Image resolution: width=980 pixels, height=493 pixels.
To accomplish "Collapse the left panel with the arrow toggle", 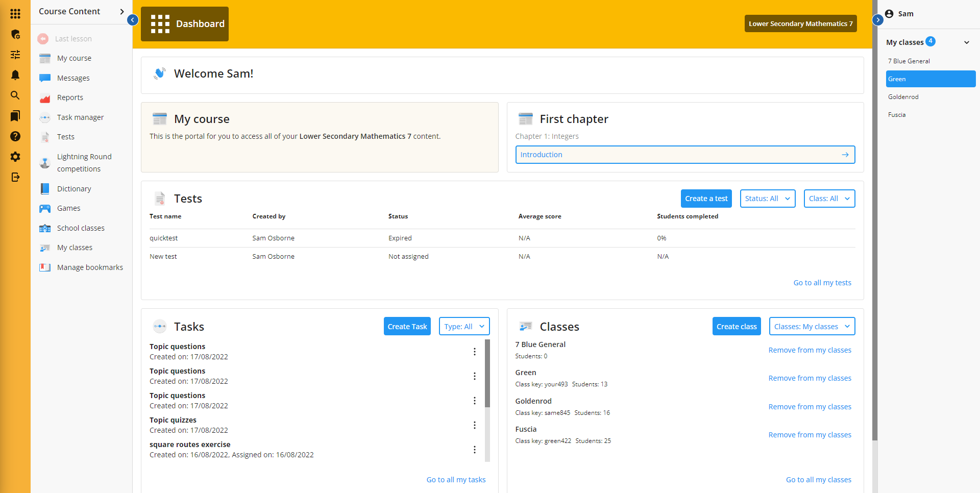I will pos(132,20).
